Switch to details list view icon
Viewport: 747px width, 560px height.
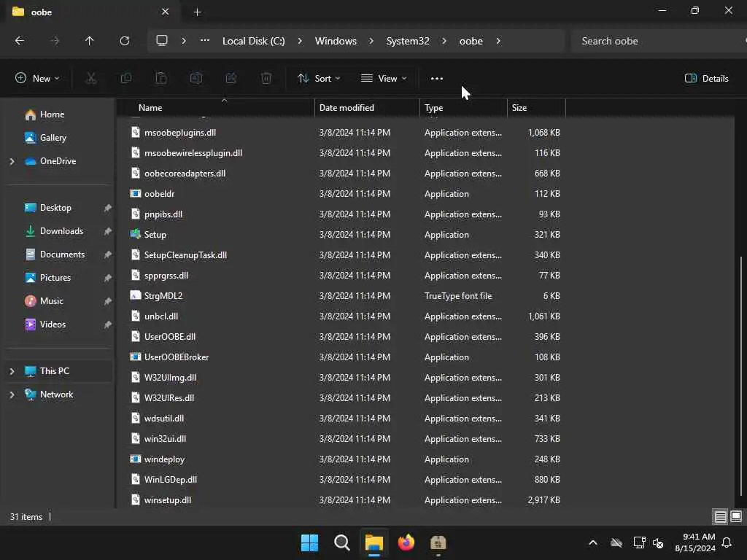tap(720, 517)
